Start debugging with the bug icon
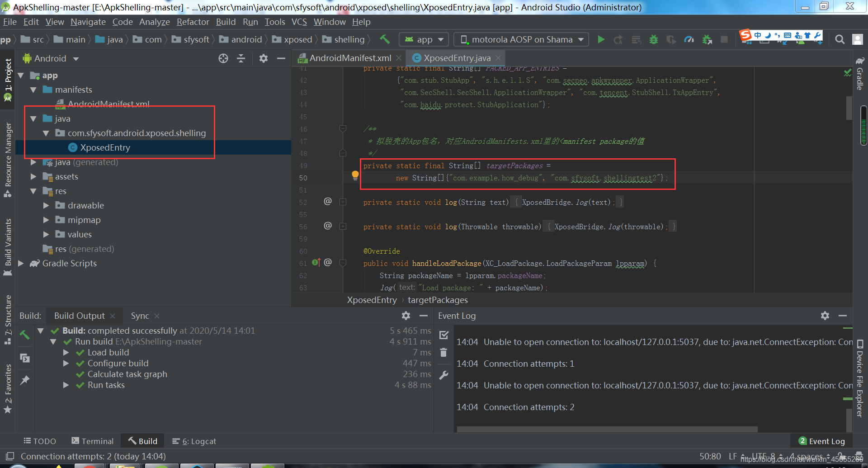Image resolution: width=868 pixels, height=468 pixels. coord(654,40)
